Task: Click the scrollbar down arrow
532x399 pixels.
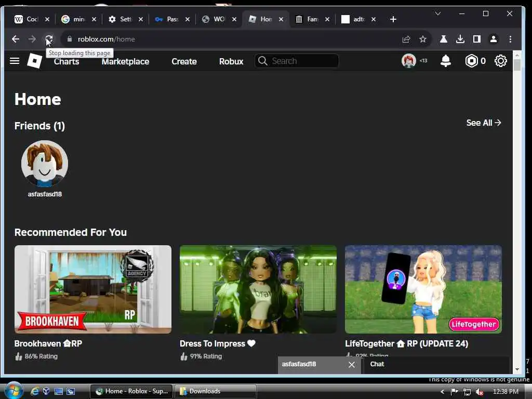Action: point(517,369)
